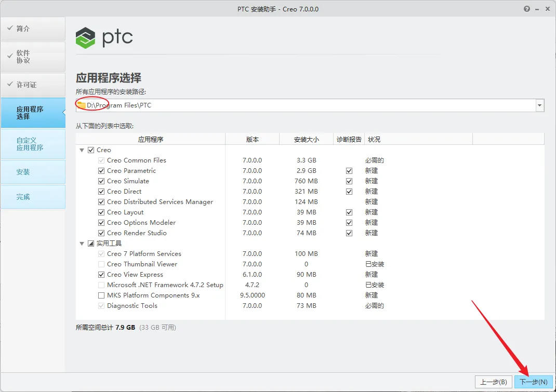This screenshot has width=556, height=392.
Task: Uncheck Creo Parametric application checkbox
Action: coord(101,171)
